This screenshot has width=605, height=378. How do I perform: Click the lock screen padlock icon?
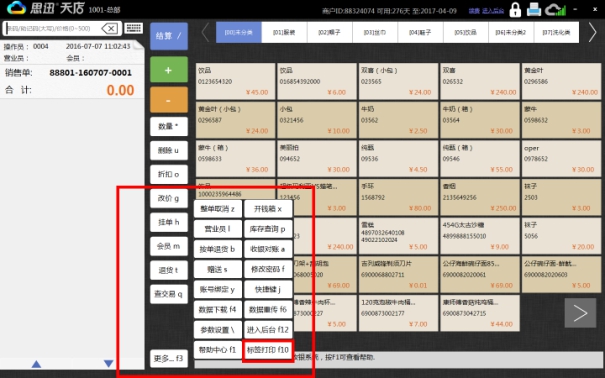tap(515, 10)
